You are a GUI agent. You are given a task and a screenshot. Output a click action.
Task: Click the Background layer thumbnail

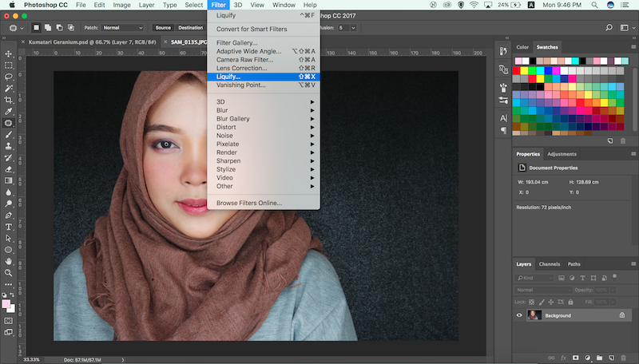click(534, 315)
